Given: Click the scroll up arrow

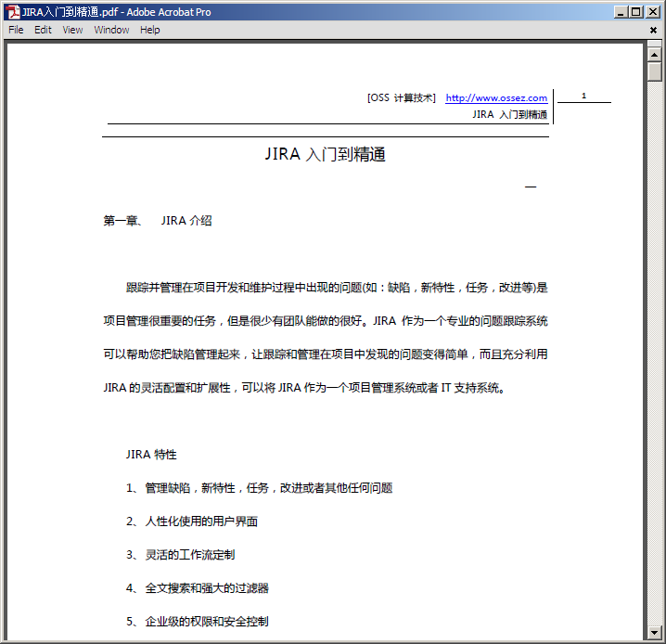Looking at the screenshot, I should pyautogui.click(x=654, y=55).
